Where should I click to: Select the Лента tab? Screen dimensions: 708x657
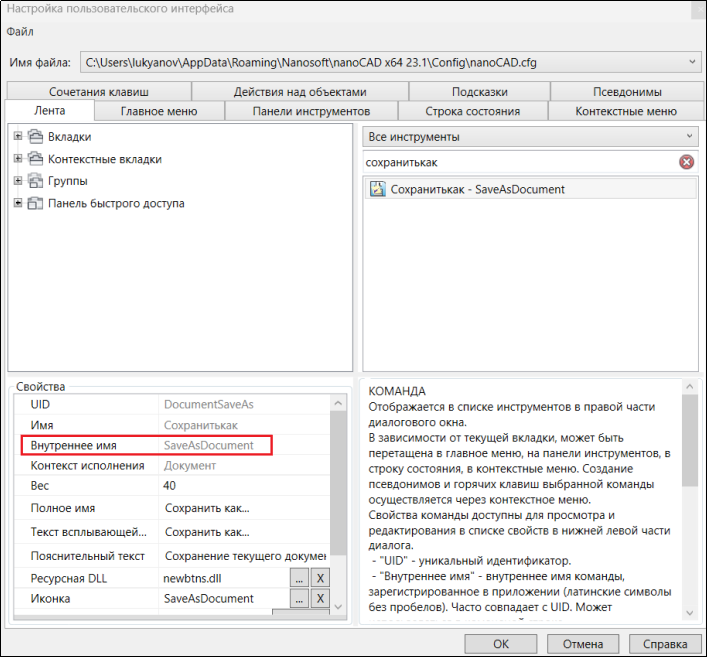(50, 111)
